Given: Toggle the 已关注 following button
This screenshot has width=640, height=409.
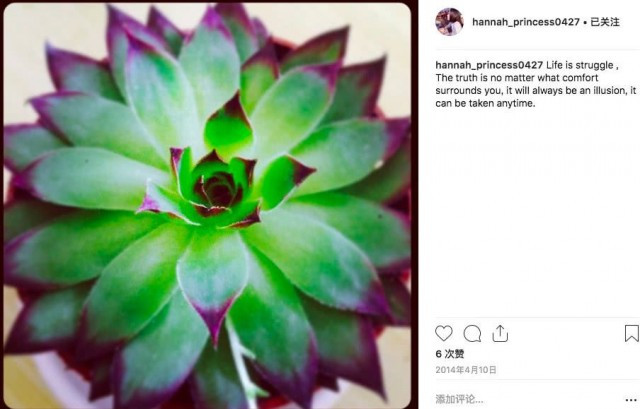Looking at the screenshot, I should point(605,22).
